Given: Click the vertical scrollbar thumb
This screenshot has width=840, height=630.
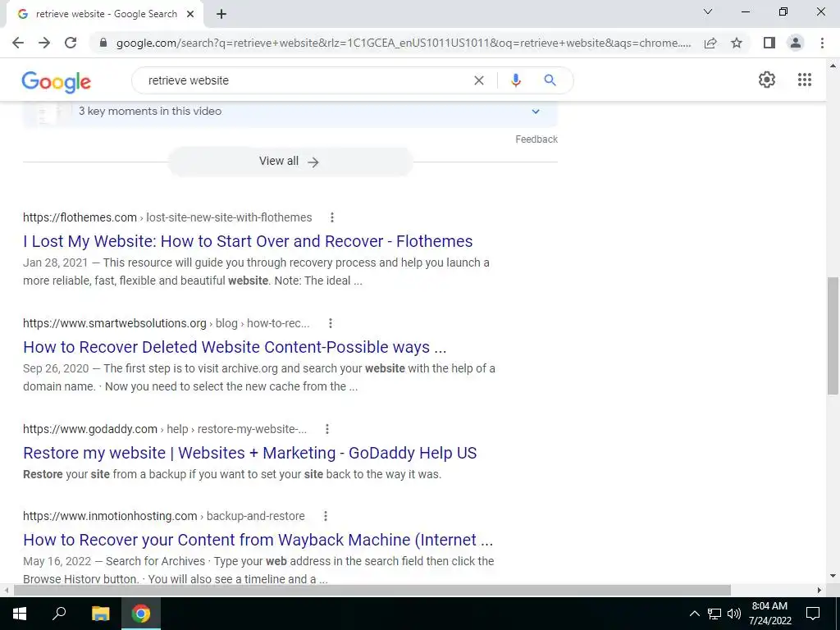Looking at the screenshot, I should (833, 336).
